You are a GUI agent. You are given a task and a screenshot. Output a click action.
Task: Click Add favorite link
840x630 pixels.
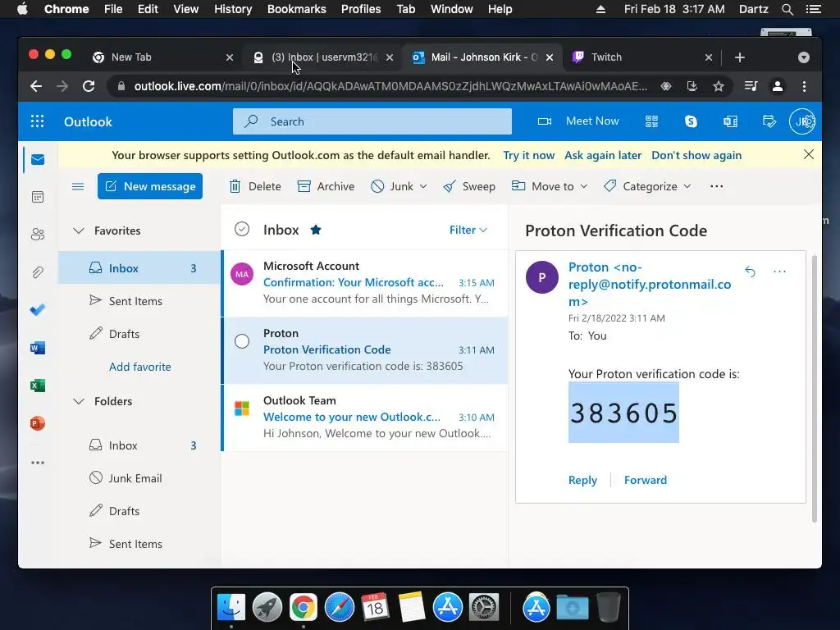point(139,367)
